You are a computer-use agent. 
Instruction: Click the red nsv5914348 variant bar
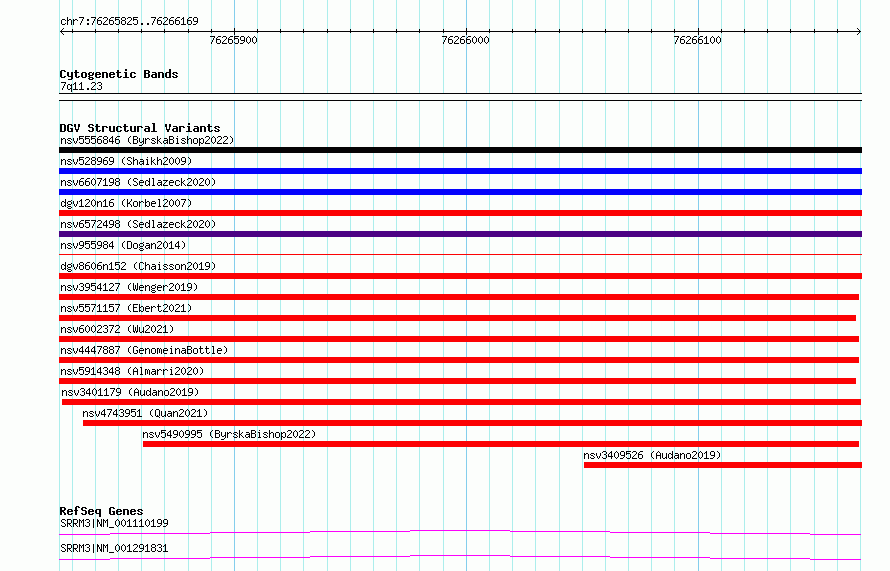click(457, 381)
